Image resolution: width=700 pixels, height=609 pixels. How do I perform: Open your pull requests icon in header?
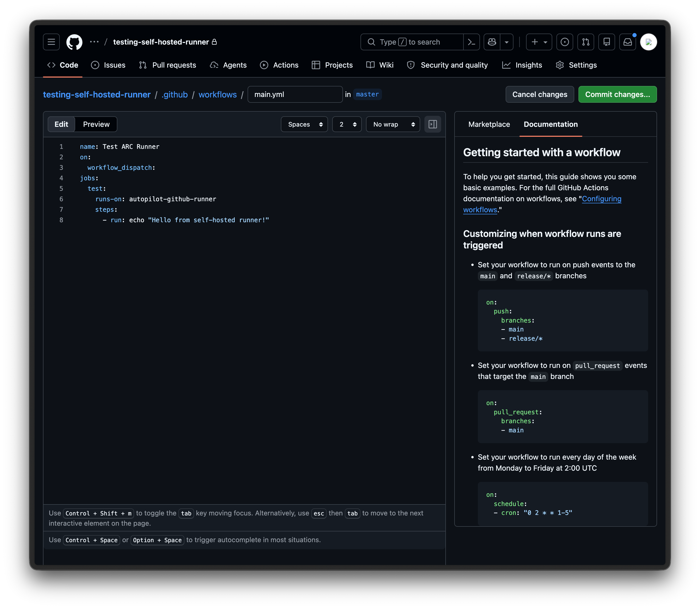(x=586, y=42)
